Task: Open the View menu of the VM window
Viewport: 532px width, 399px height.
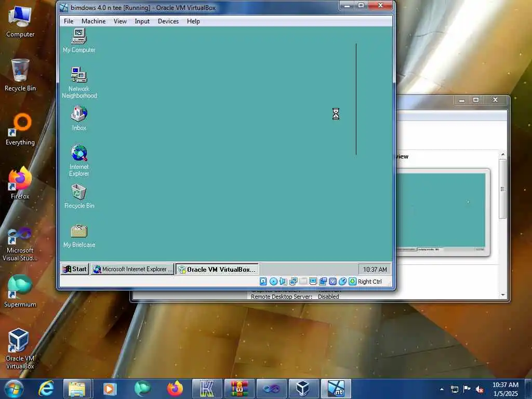Action: tap(120, 21)
